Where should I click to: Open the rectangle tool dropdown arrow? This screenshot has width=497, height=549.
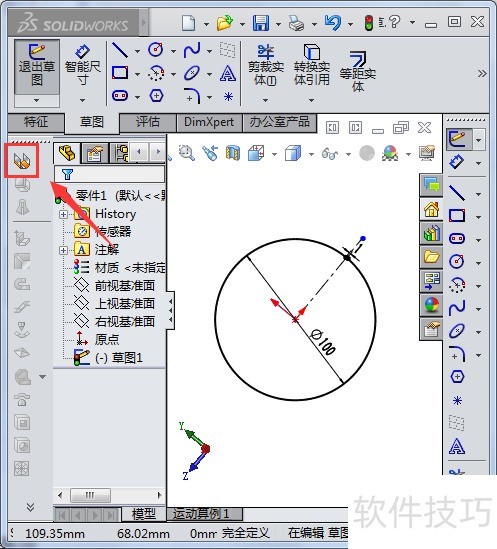(x=137, y=74)
